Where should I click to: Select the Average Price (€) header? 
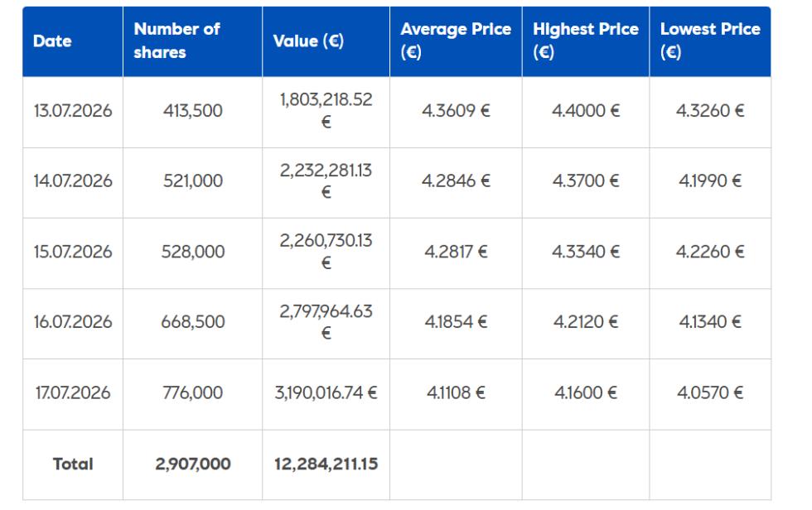coord(456,41)
